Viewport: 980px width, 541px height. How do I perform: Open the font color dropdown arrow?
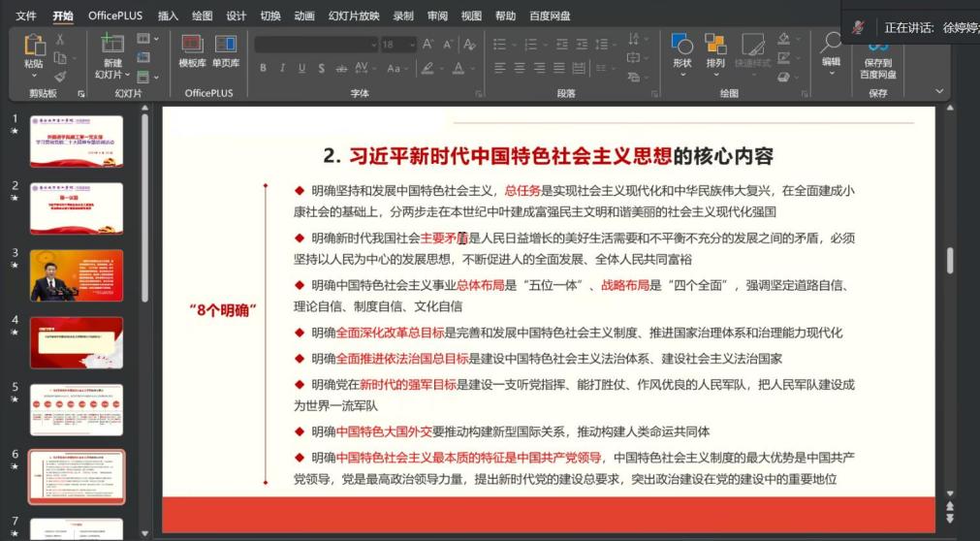click(x=478, y=68)
